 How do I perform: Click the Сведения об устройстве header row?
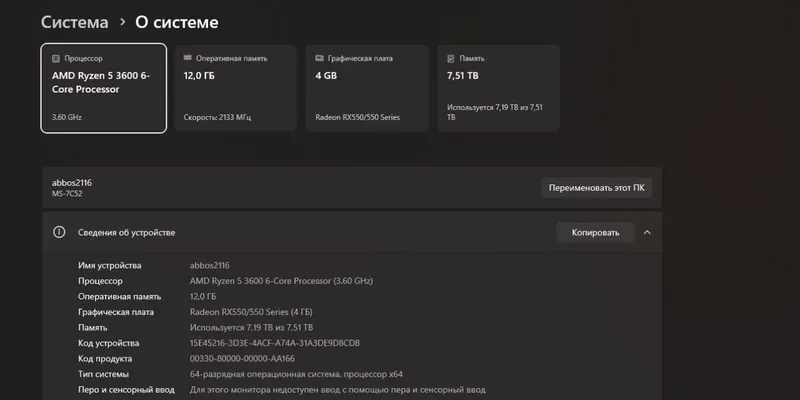point(352,232)
